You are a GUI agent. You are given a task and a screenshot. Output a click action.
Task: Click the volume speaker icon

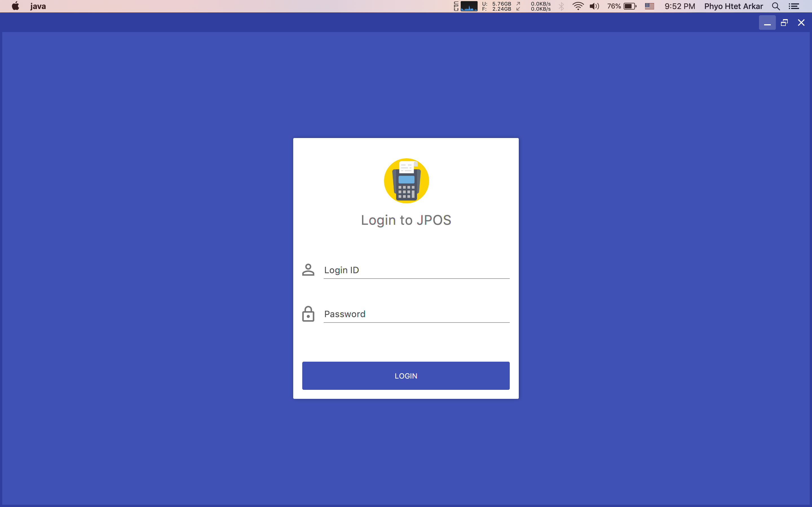pos(594,6)
